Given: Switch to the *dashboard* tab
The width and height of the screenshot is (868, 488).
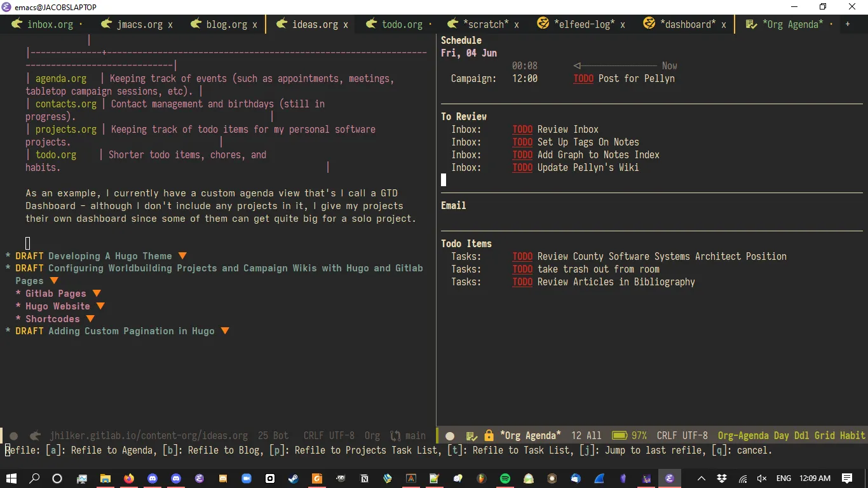Looking at the screenshot, I should pyautogui.click(x=688, y=25).
